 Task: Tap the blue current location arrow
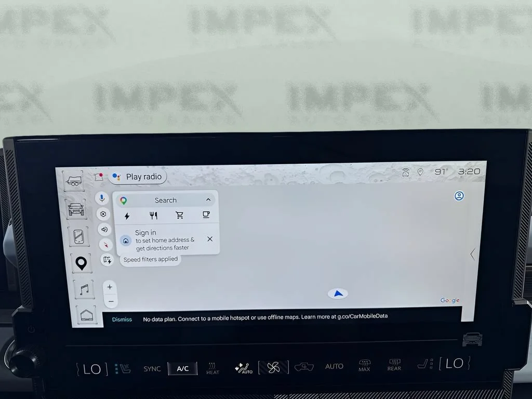click(338, 294)
